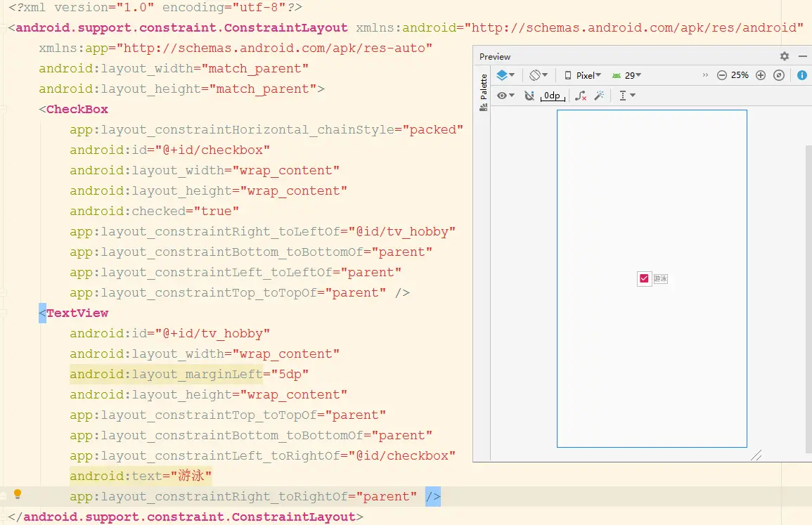Click the closing ConstraintLayout tag

coord(186,517)
